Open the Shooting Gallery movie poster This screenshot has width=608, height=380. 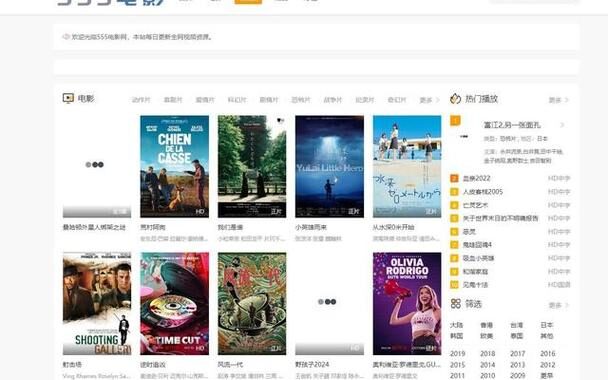(97, 304)
